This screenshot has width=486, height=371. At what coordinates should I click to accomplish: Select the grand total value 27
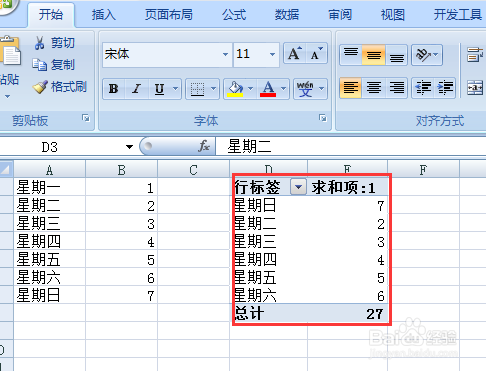click(x=348, y=313)
